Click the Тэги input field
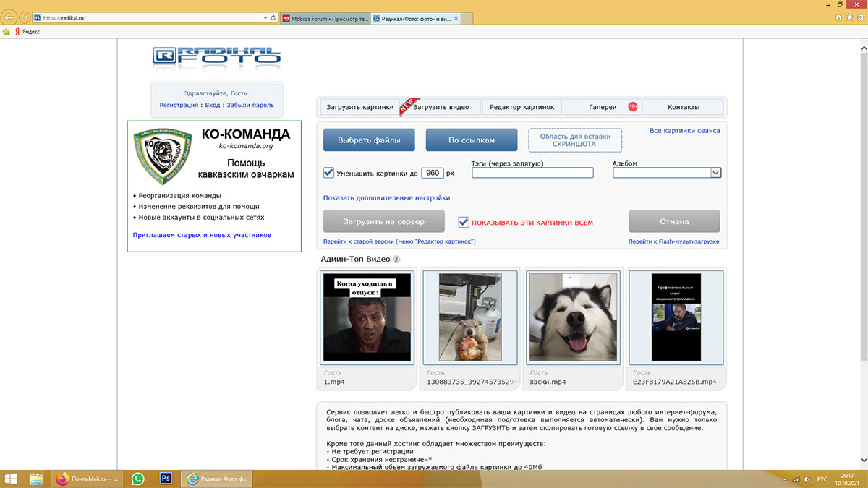Image resolution: width=868 pixels, height=488 pixels. pos(532,173)
